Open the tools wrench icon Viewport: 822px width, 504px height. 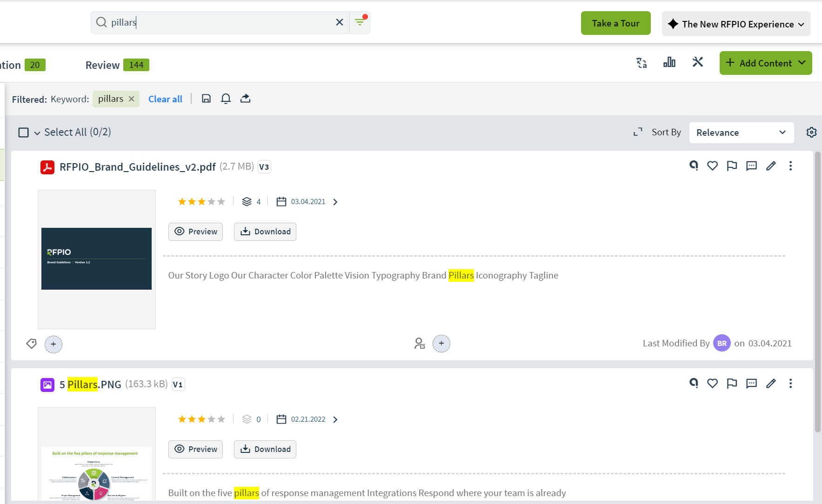tap(697, 62)
